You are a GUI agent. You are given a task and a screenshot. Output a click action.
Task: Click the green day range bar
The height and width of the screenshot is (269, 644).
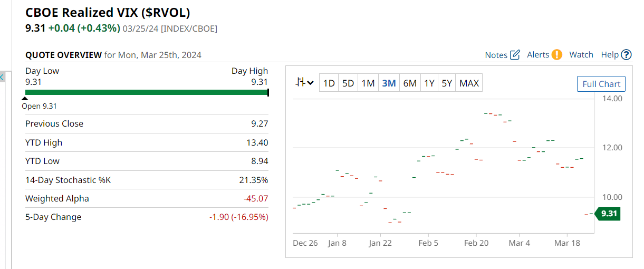tap(147, 92)
